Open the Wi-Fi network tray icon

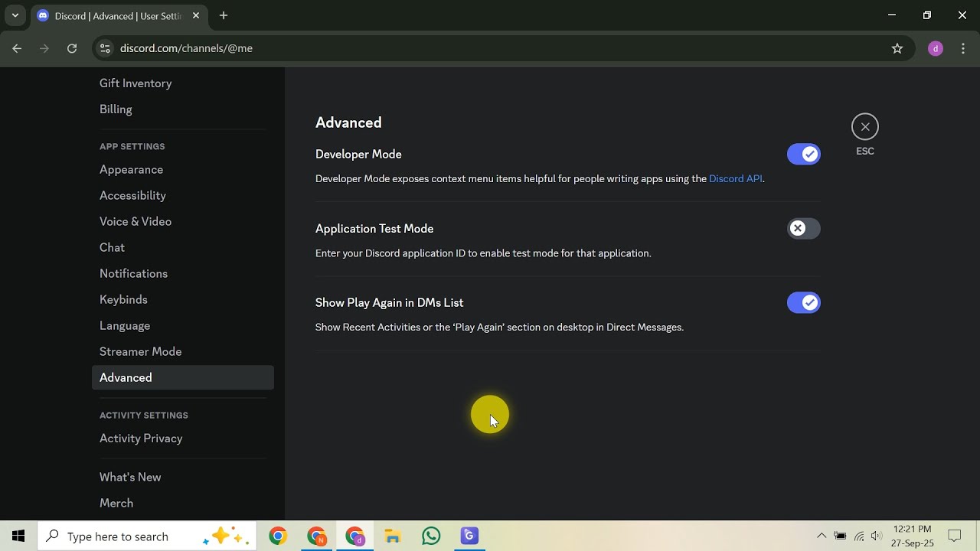(859, 536)
